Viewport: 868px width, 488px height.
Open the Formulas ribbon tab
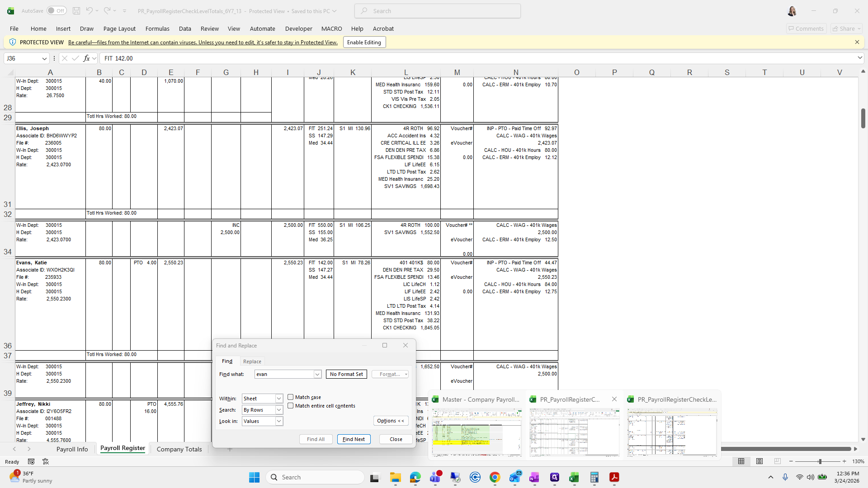click(x=157, y=28)
